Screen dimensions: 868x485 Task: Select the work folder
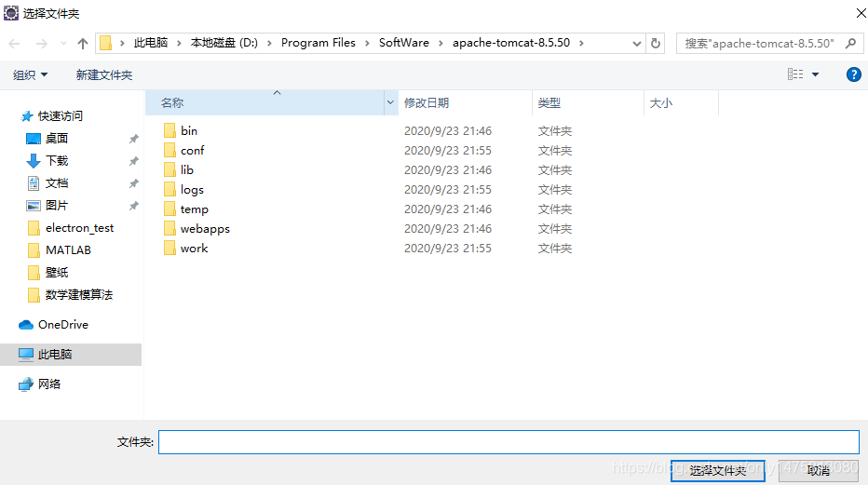[194, 249]
